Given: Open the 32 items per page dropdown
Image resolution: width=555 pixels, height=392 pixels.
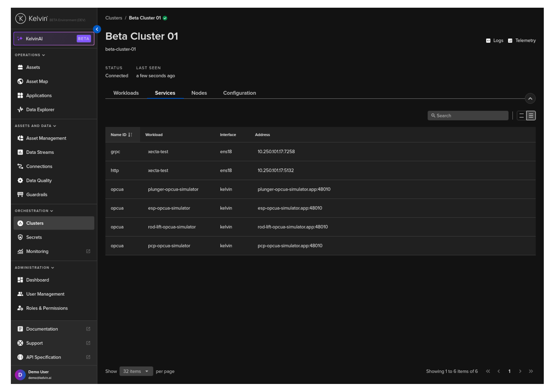Looking at the screenshot, I should [x=136, y=371].
